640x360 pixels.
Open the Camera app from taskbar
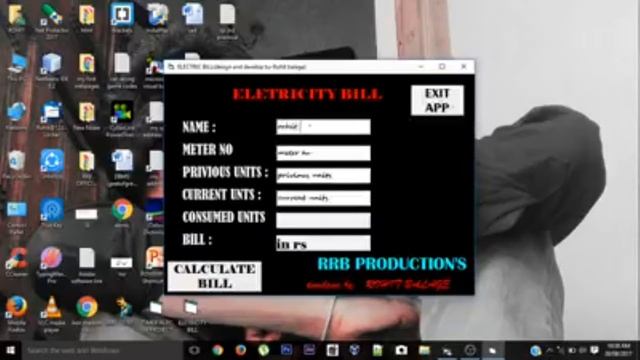click(401, 350)
